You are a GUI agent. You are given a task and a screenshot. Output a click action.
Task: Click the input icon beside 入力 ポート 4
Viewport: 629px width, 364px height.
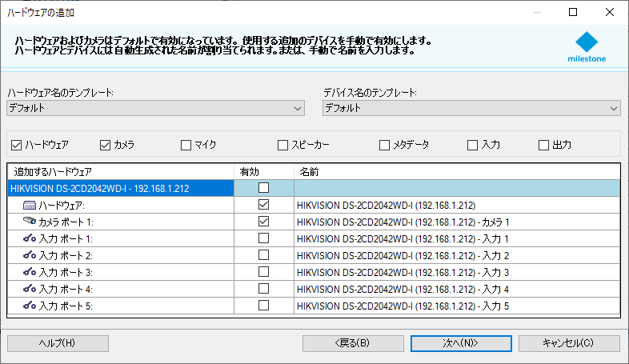click(x=30, y=289)
